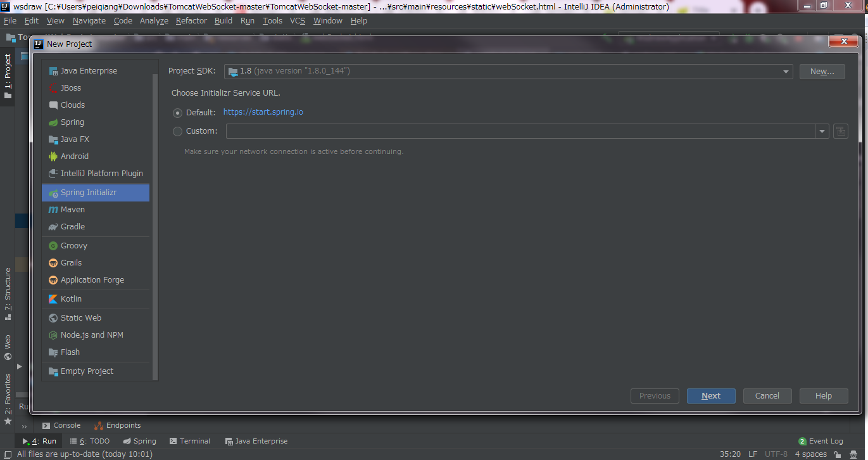Screen dimensions: 868x460
Task: Select the Kotlin project type icon
Action: [53, 299]
